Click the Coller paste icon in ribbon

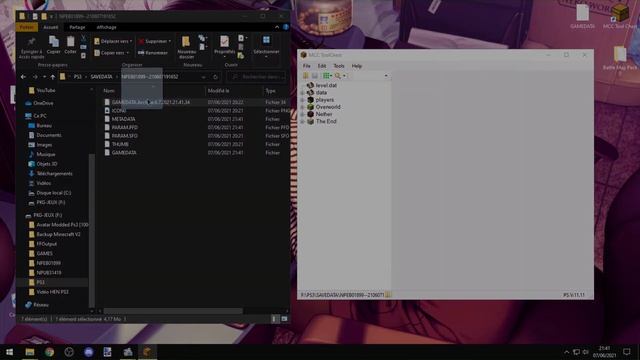(70, 42)
